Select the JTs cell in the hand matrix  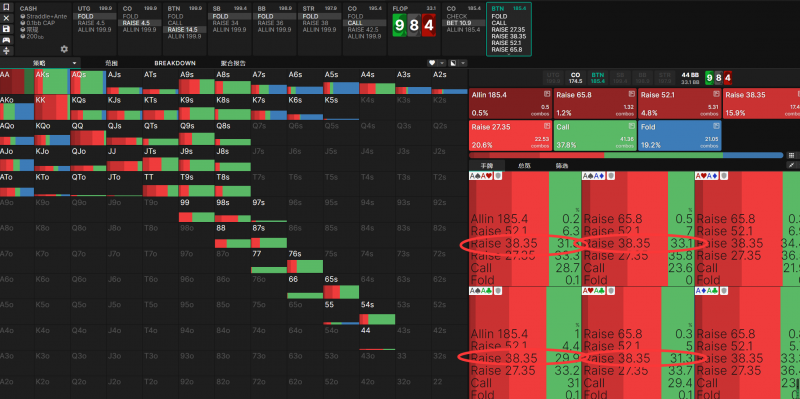click(x=160, y=159)
